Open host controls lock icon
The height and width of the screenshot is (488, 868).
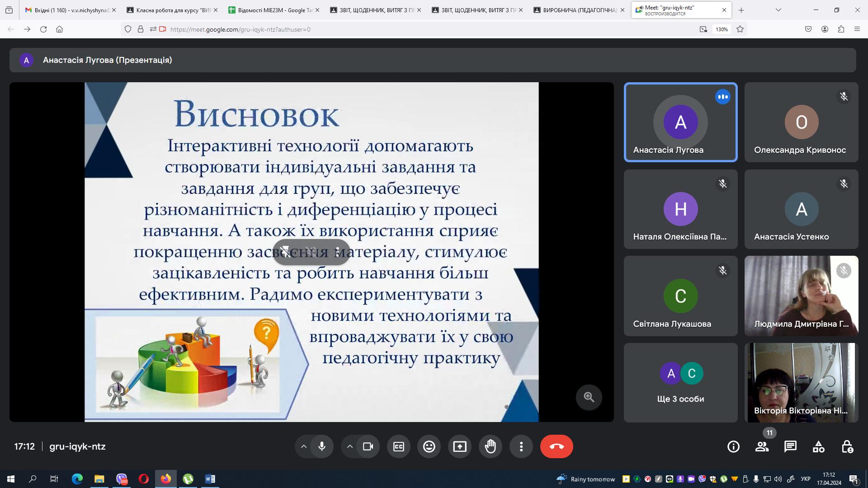847,446
